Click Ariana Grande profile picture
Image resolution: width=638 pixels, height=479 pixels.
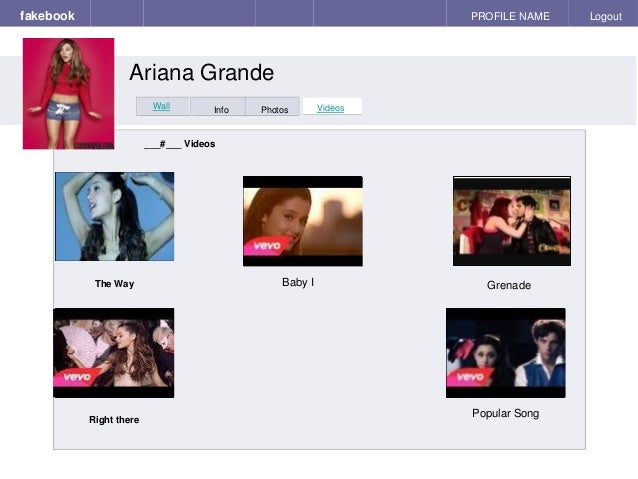(68, 94)
